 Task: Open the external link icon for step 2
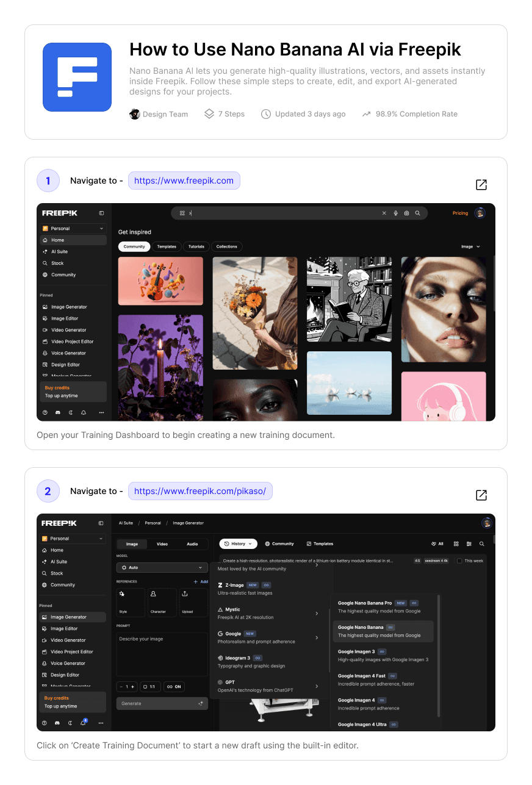point(481,495)
